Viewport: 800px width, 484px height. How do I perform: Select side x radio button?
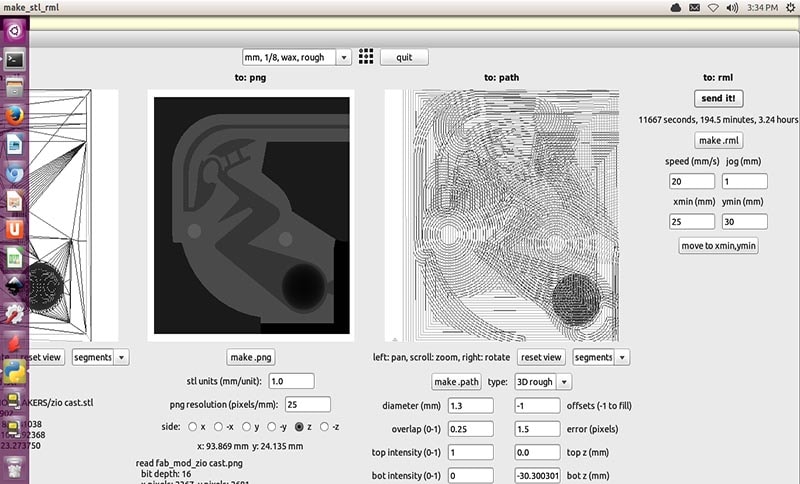(x=192, y=426)
